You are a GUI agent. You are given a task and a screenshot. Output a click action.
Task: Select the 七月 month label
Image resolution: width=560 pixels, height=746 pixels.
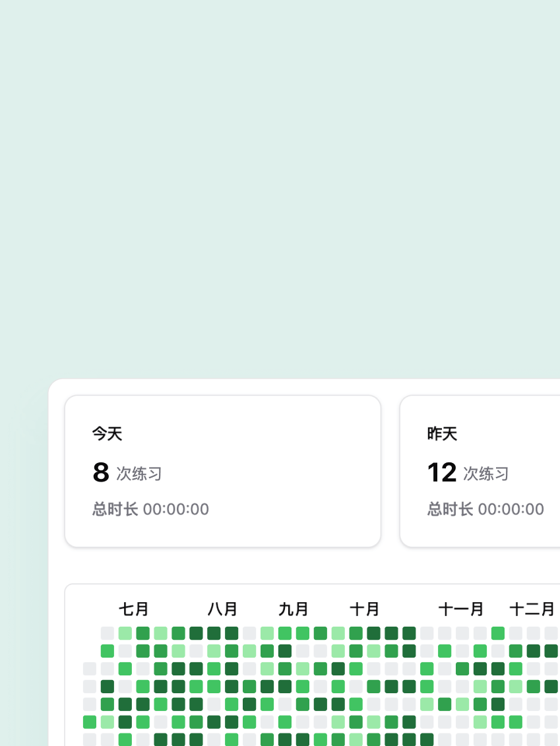134,609
